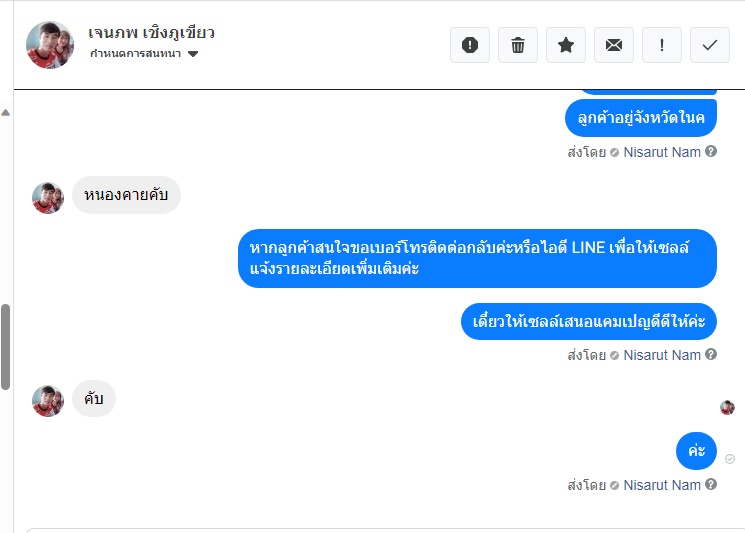Click help icon beside topmost Nisarut Nam label

tap(711, 151)
